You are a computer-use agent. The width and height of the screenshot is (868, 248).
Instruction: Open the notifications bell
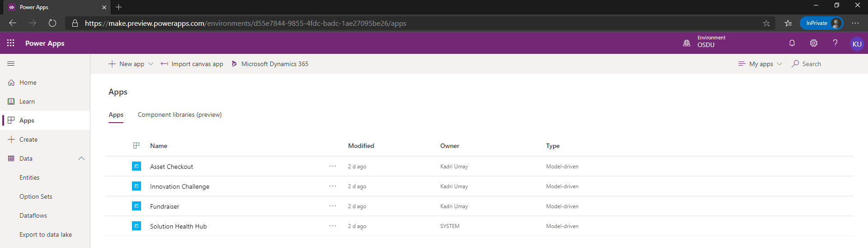792,43
